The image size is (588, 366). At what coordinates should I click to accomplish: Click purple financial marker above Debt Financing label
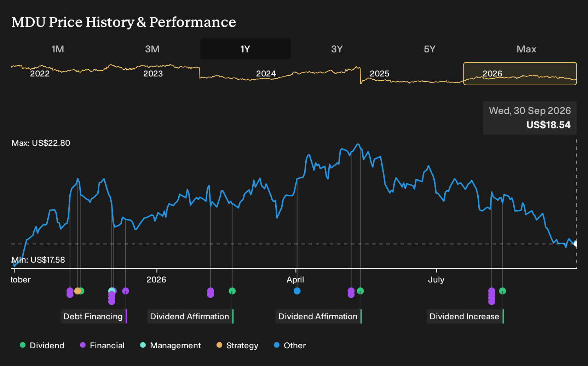(x=126, y=291)
